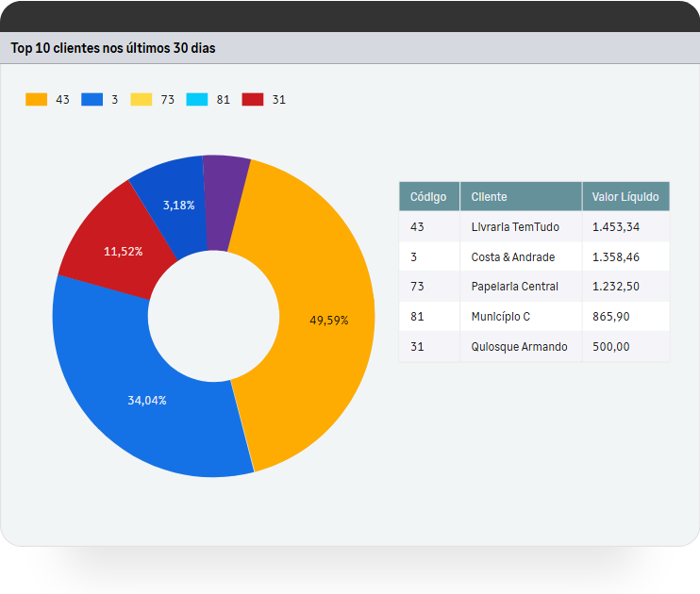Viewport: 700px width, 594px height.
Task: Select the orange 49,59% donut slice
Action: pyautogui.click(x=321, y=321)
